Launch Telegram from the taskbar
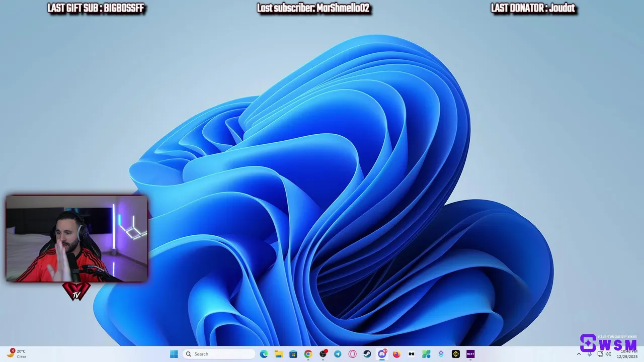This screenshot has width=644, height=362. pos(338,354)
